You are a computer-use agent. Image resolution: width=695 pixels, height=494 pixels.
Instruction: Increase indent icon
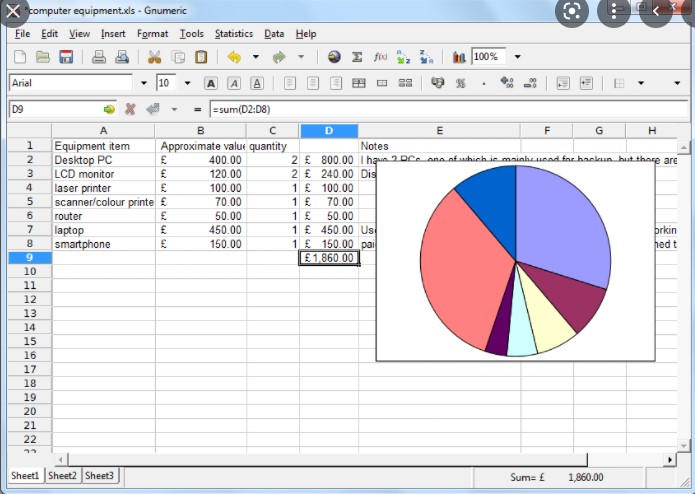point(586,83)
